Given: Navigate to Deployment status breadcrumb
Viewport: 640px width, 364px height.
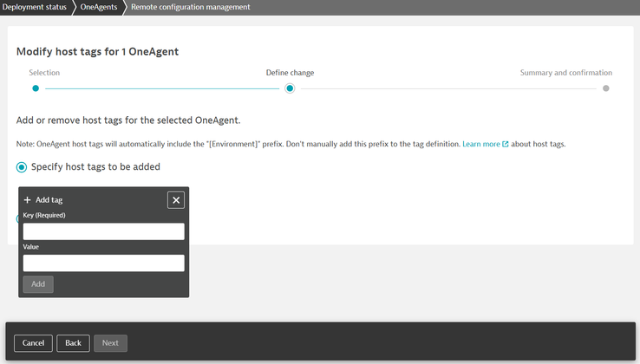Looking at the screenshot, I should pos(36,7).
